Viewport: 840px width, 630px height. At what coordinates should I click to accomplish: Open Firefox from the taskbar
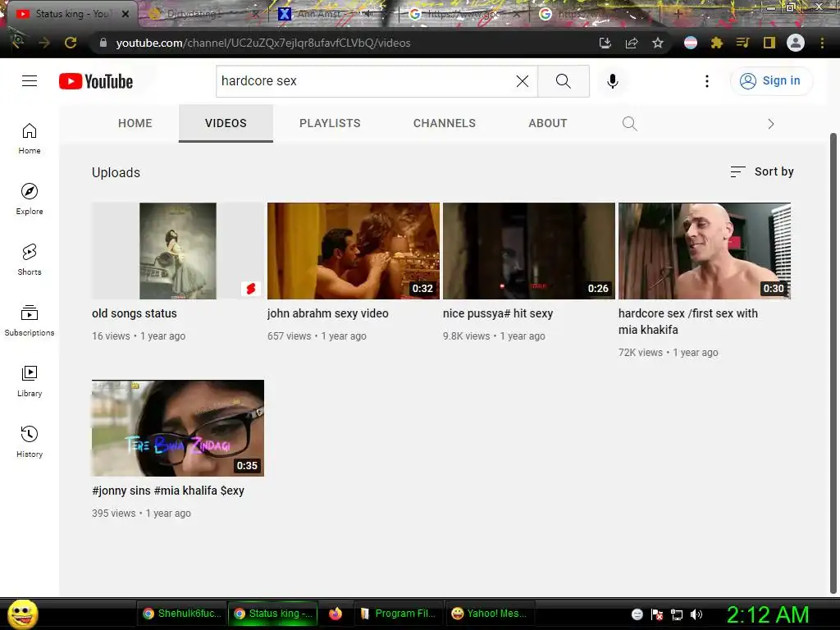[x=336, y=614]
